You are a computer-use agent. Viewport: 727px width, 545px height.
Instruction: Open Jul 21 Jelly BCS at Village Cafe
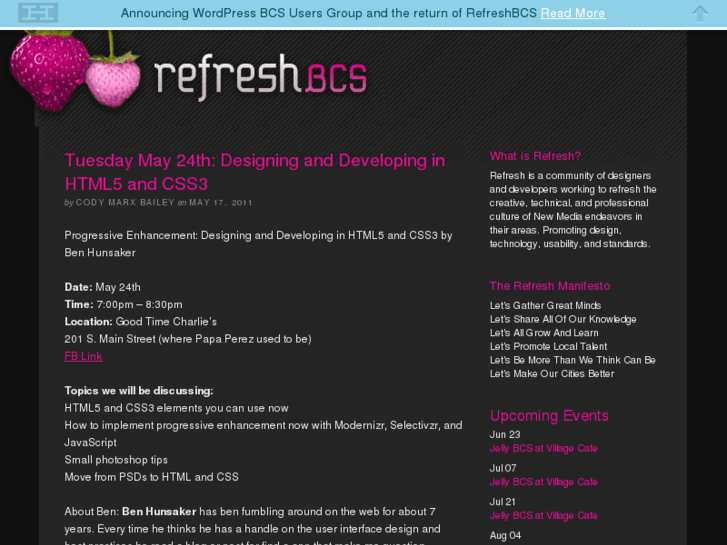[x=543, y=515]
